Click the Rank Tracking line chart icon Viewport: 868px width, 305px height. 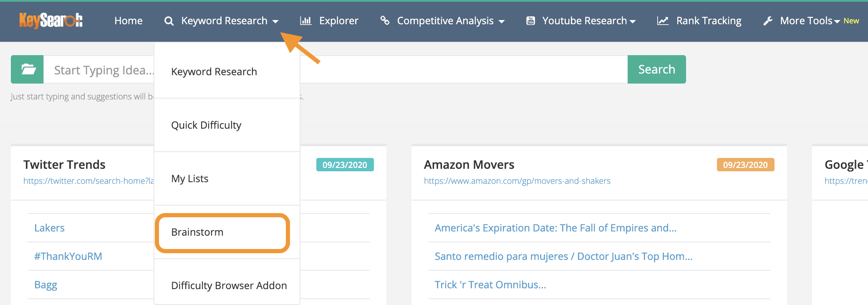663,21
